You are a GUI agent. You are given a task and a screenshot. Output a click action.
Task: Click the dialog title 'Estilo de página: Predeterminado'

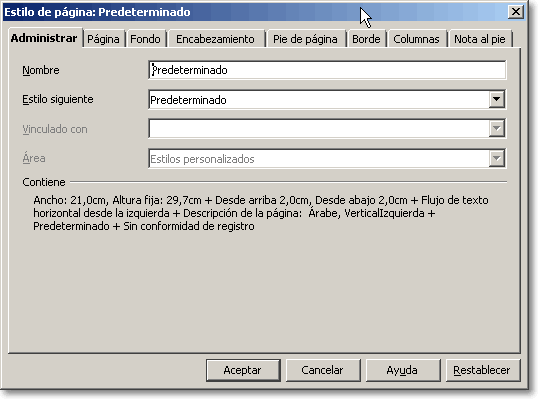[x=97, y=12]
